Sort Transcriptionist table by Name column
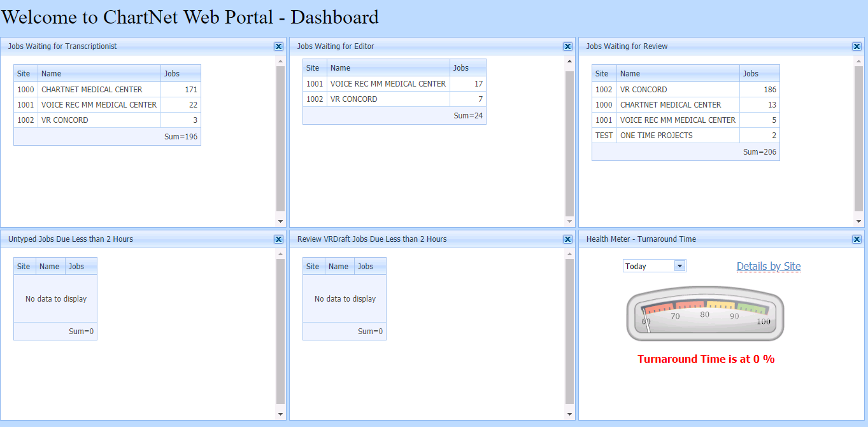The image size is (868, 427). 99,73
